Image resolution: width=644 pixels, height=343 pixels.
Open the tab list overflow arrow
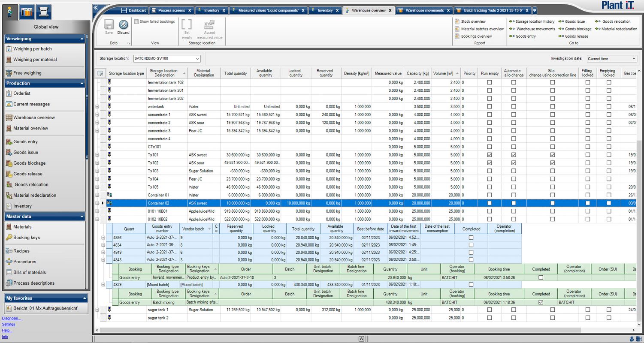(535, 10)
